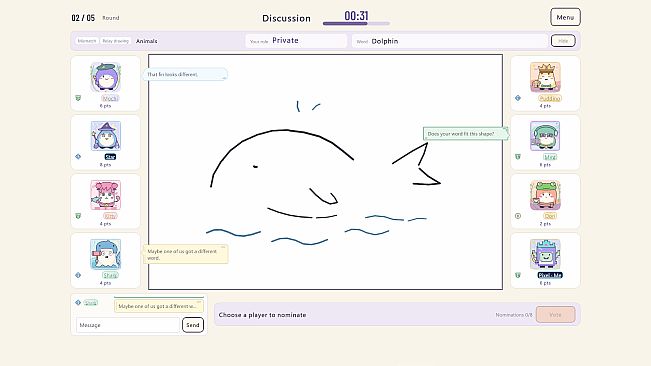Click the Nominations counter text

(514, 315)
